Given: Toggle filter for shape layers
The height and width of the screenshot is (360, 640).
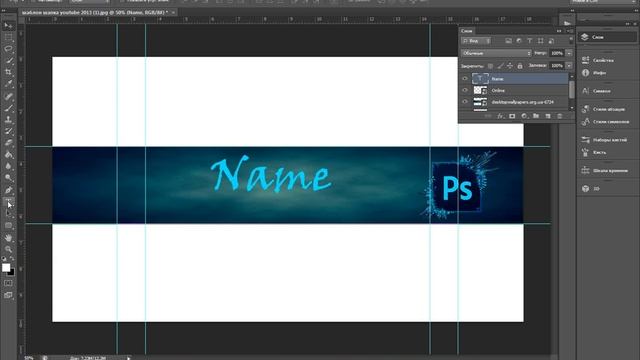Looking at the screenshot, I should click(x=540, y=41).
